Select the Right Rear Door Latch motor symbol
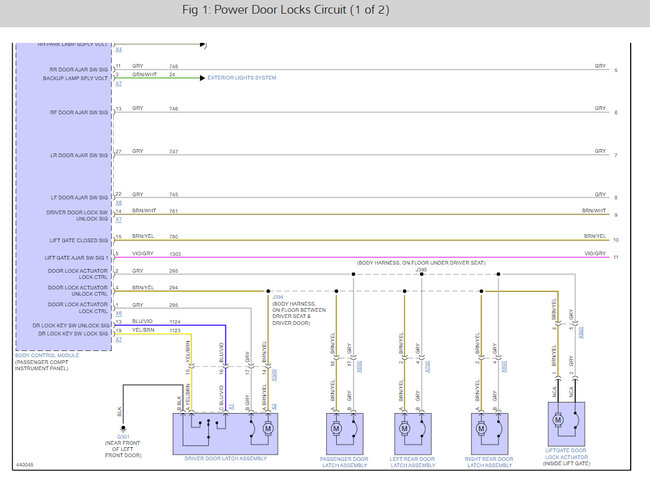Image resolution: width=650 pixels, height=487 pixels. [481, 428]
